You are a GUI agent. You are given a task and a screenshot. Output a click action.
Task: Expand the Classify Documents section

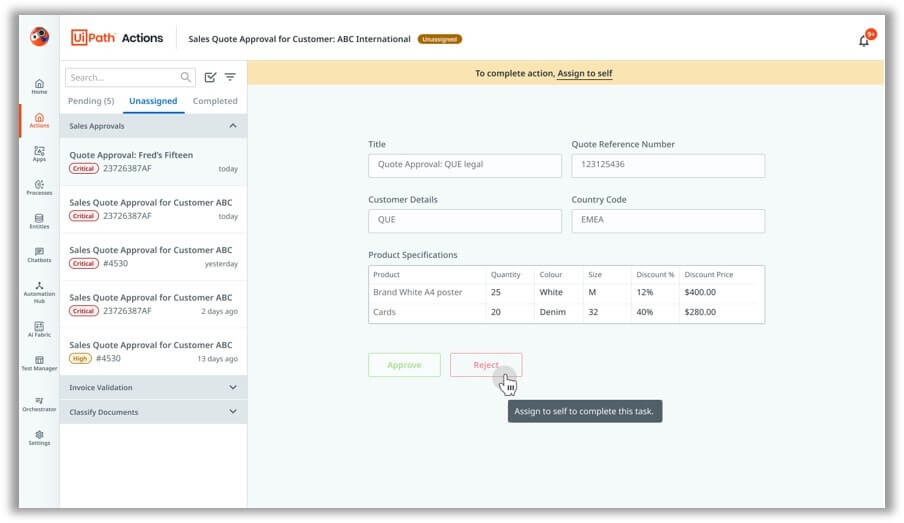click(x=233, y=412)
